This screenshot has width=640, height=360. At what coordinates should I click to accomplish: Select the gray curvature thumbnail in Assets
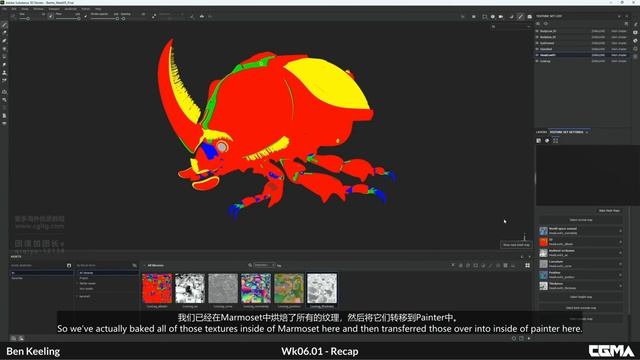223,288
